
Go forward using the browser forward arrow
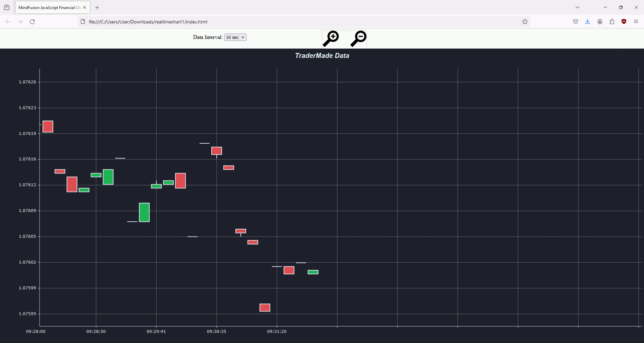[x=20, y=22]
